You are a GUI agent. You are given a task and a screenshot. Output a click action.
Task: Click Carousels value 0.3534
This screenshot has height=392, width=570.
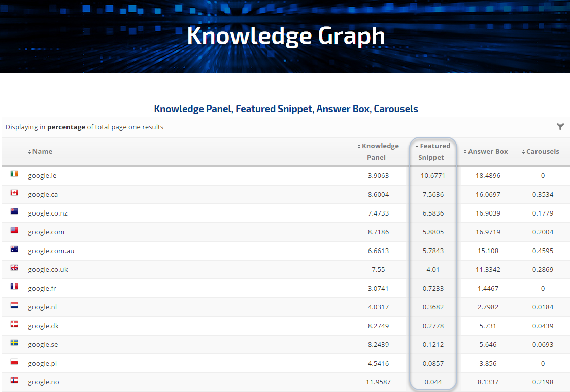point(543,195)
